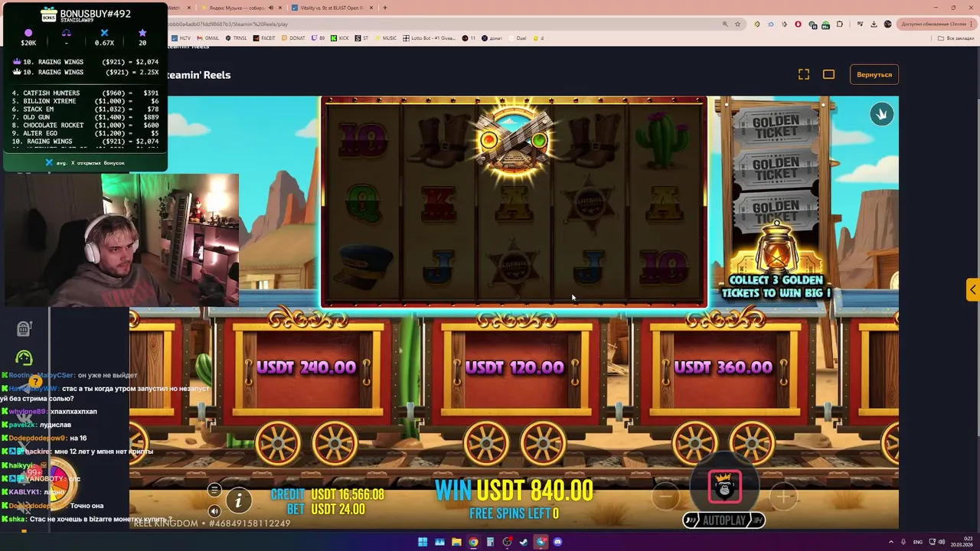The image size is (980, 551).
Task: Open Steam from the taskbar
Action: 524,542
